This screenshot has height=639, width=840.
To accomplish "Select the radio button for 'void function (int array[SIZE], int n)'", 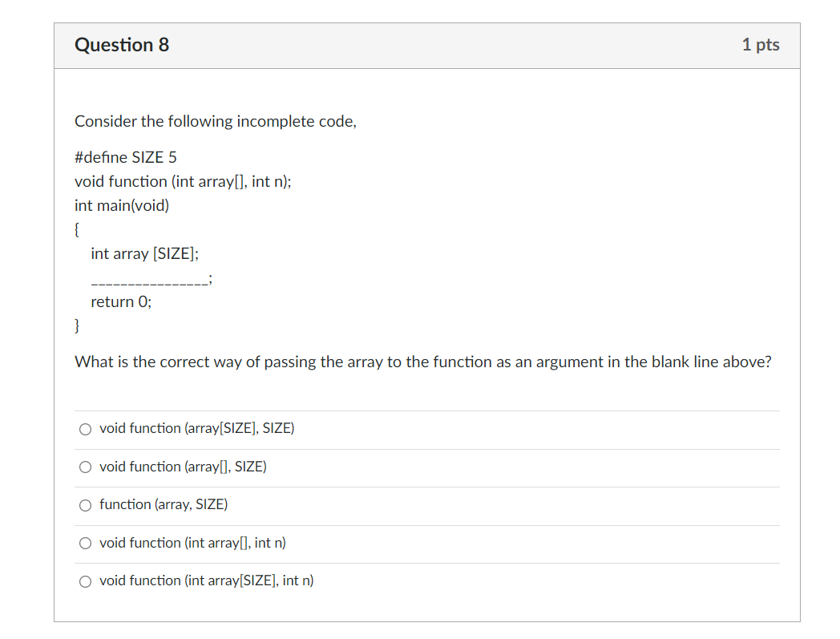I will point(85,581).
